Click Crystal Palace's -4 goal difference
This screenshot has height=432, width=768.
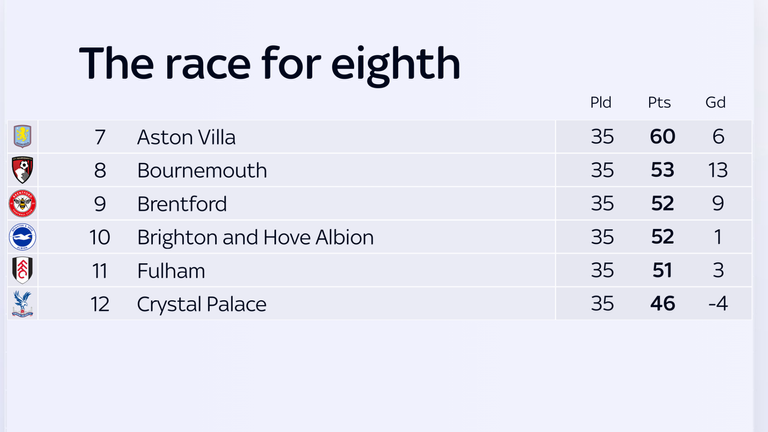click(718, 304)
